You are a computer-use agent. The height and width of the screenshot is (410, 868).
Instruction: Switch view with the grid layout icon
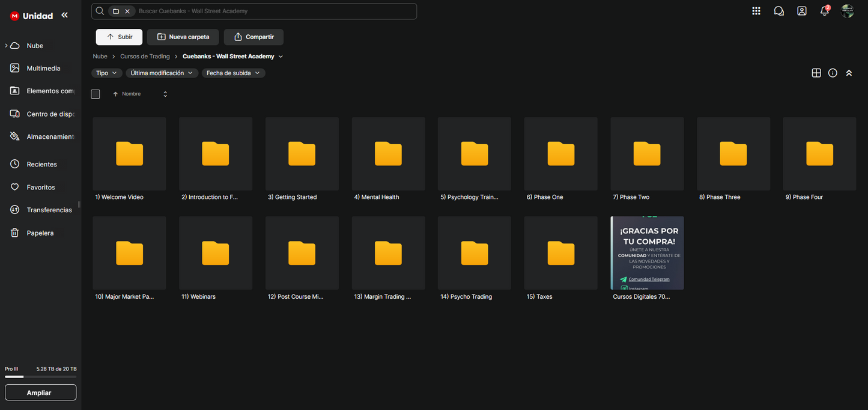pos(816,73)
